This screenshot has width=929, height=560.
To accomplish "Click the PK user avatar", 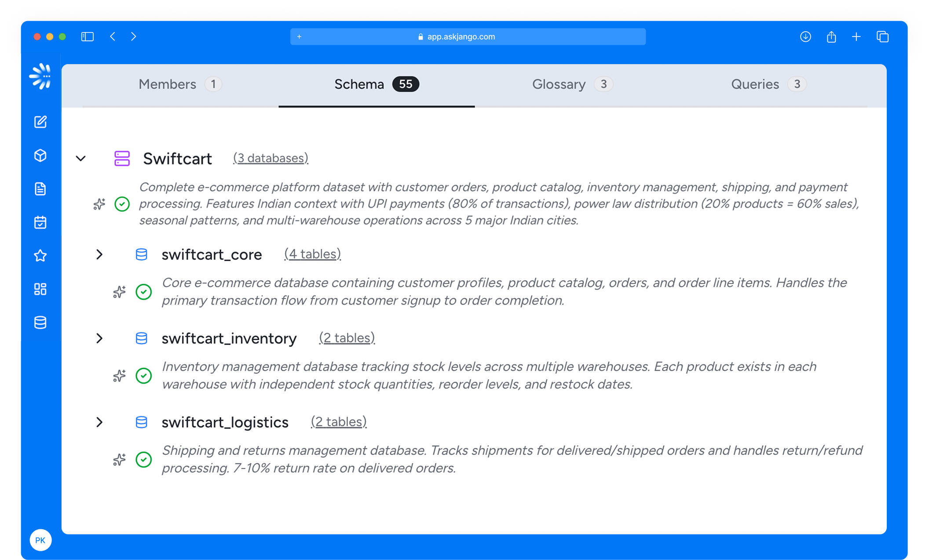I will coord(40,540).
